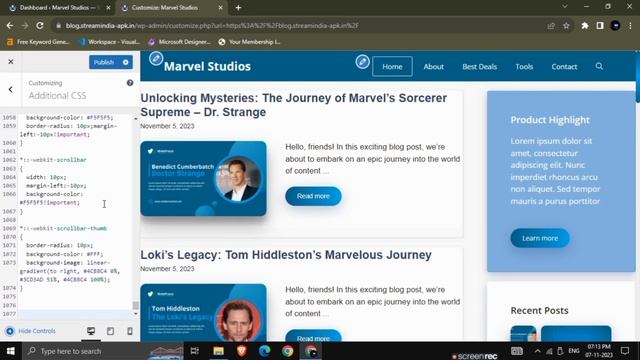Screen dimensions: 640x360
Task: Edit the navigation menu via pencil icon
Action: tap(362, 62)
